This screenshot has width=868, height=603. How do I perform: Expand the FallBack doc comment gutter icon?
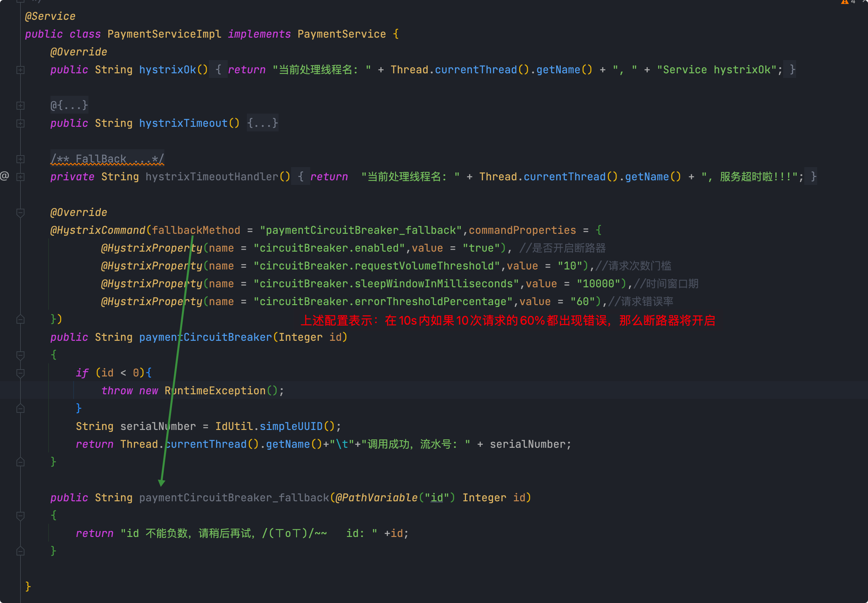[x=21, y=159]
